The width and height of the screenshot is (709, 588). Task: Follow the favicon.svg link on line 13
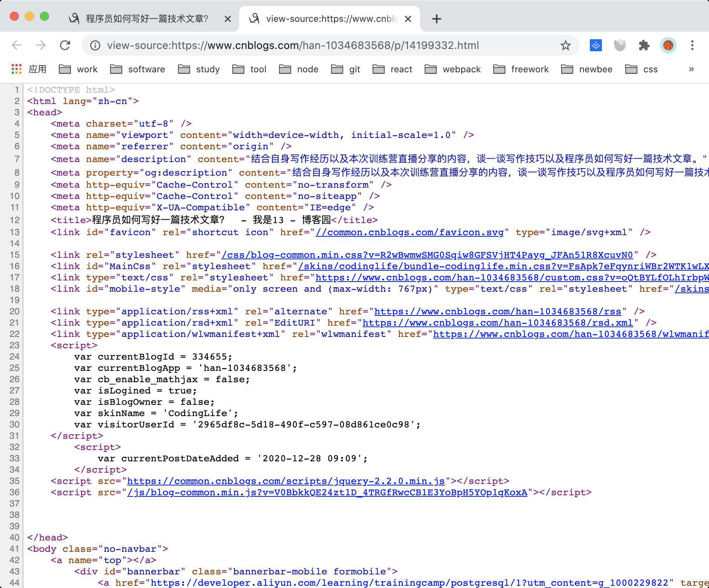410,232
